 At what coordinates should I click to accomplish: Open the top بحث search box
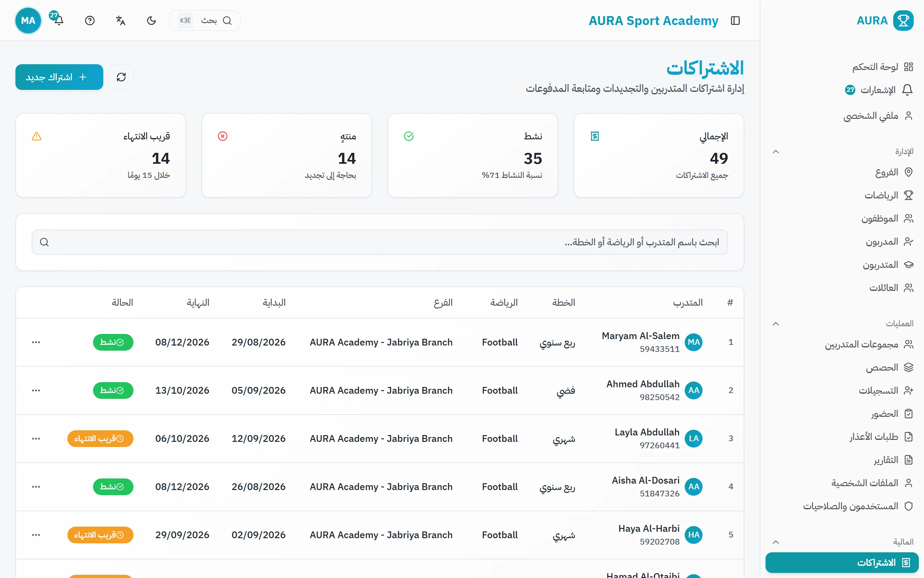point(205,21)
